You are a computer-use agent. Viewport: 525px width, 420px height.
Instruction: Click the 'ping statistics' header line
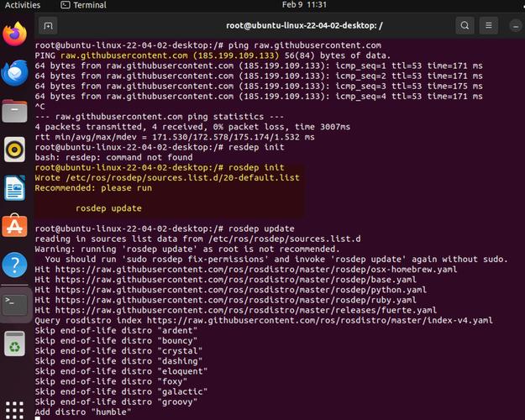point(160,117)
